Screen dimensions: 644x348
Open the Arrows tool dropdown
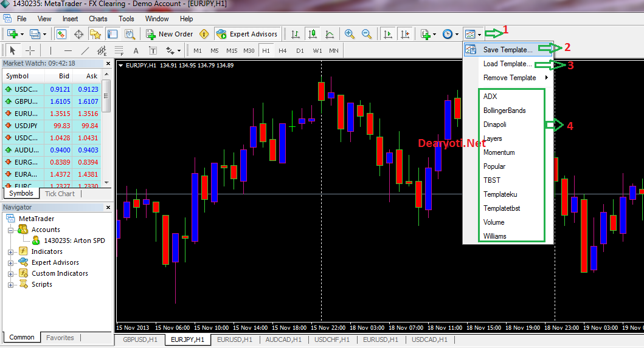pyautogui.click(x=179, y=51)
